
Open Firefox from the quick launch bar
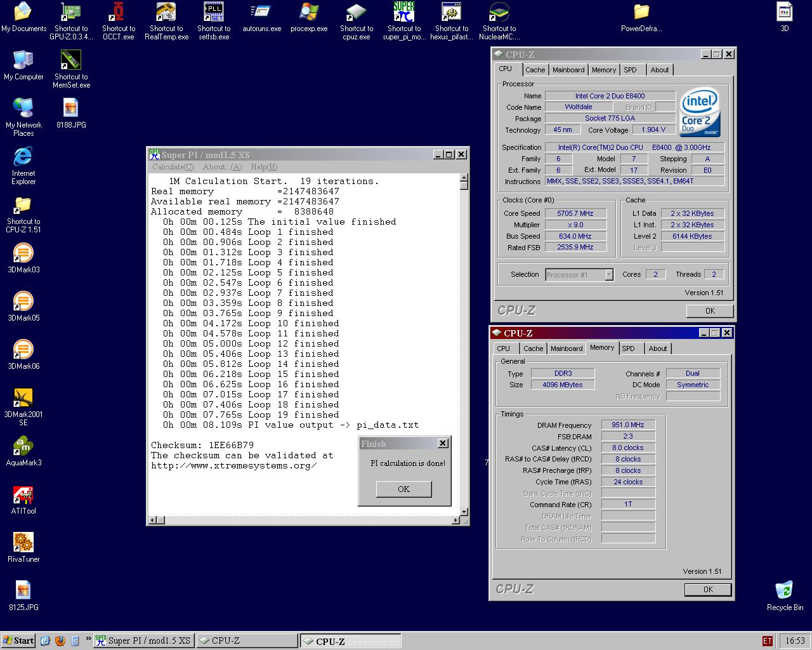pos(60,640)
